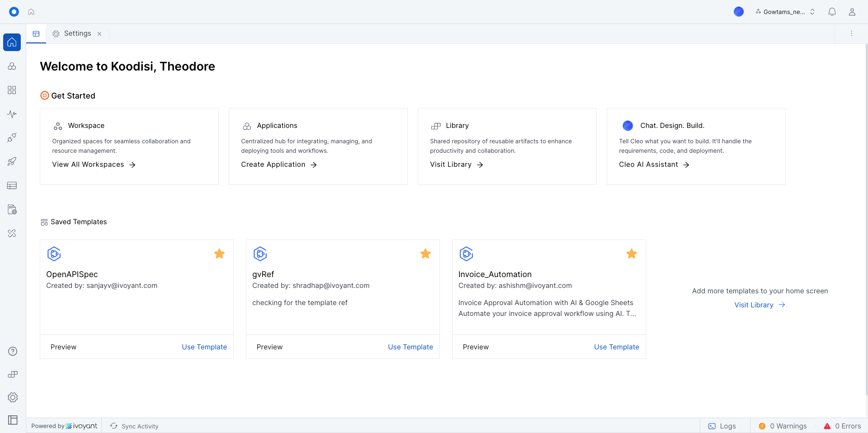Click the Invoice_Automation template icon
868x433 pixels.
pyautogui.click(x=466, y=254)
